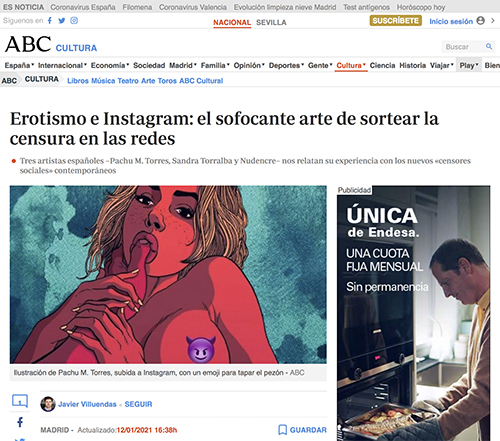
Task: Open the Ciencia menu section
Action: (x=382, y=65)
